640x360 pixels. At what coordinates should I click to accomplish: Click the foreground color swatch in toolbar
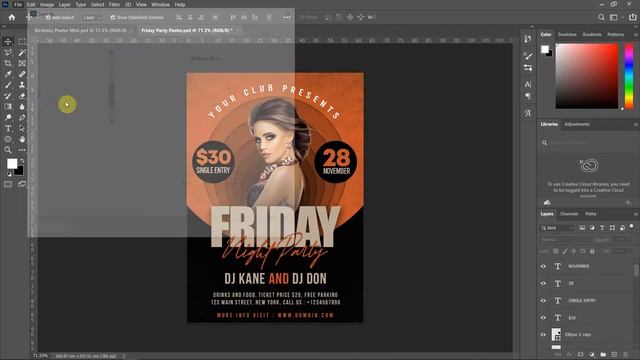coord(12,164)
